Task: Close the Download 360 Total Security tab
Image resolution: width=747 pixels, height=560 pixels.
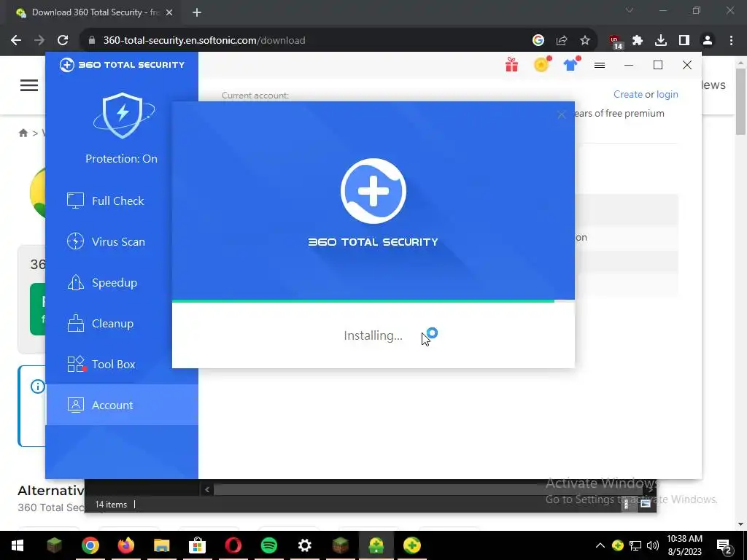Action: pos(169,12)
